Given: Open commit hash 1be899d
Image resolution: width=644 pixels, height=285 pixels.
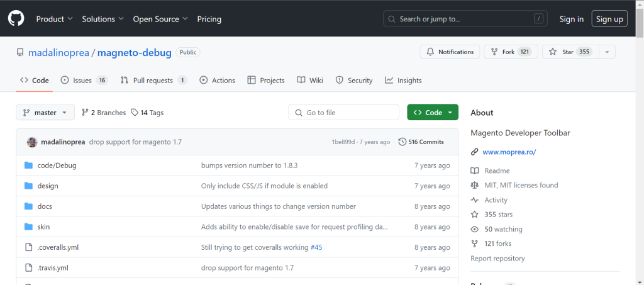Looking at the screenshot, I should pyautogui.click(x=343, y=142).
